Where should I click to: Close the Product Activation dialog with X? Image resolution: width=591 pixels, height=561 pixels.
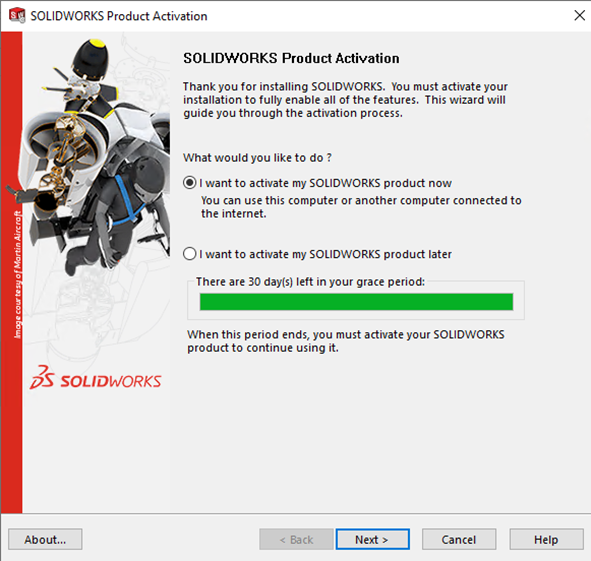click(x=579, y=15)
